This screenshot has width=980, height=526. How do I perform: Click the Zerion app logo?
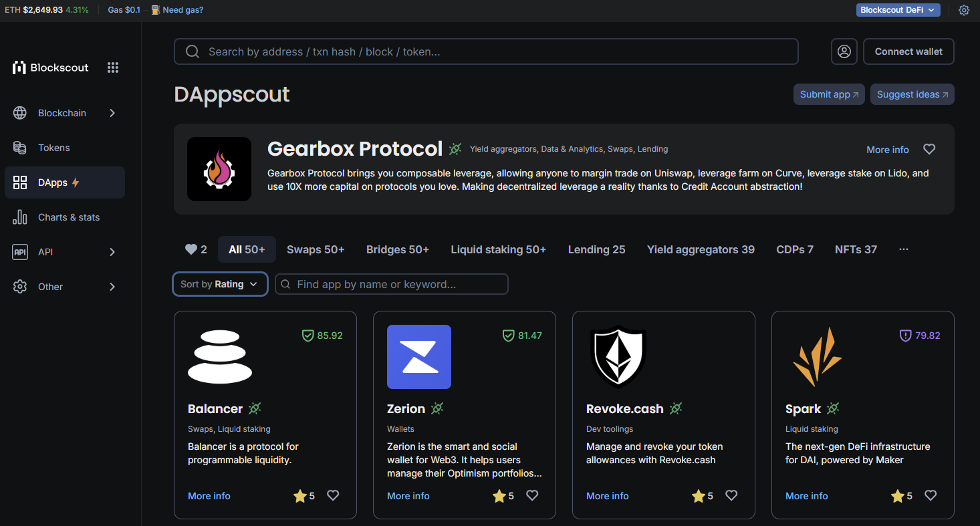(x=419, y=357)
